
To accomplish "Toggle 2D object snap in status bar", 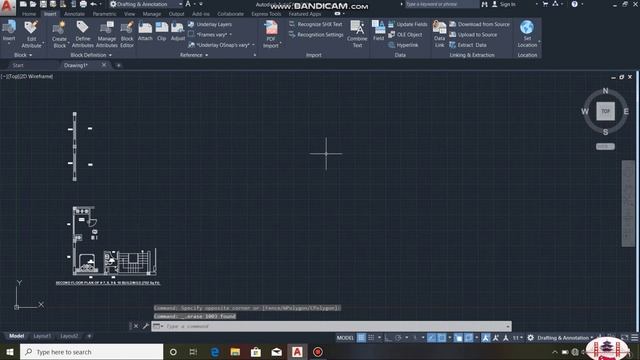I will (442, 338).
